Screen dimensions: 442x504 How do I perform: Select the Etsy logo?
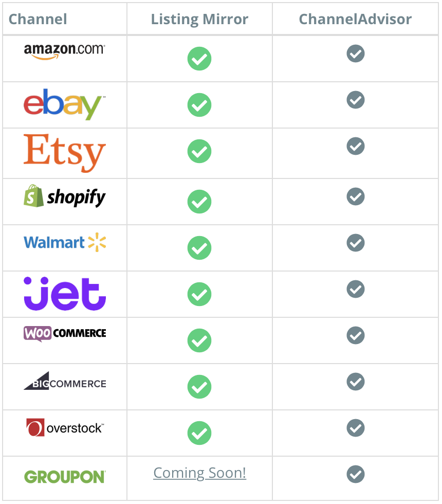[x=65, y=153]
